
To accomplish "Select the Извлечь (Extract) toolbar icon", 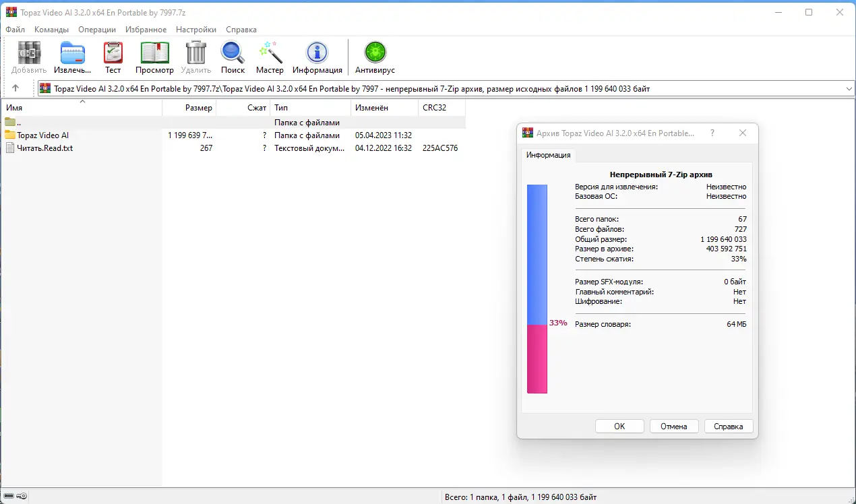I will (x=71, y=53).
